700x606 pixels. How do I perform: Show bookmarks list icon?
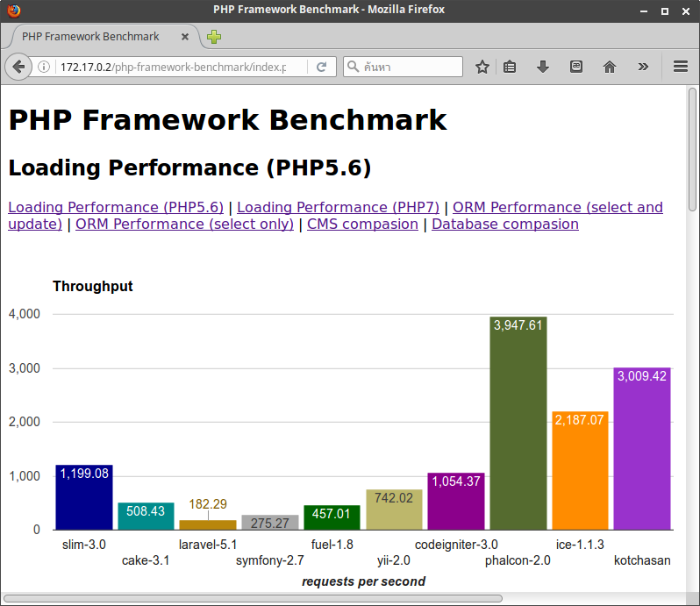click(510, 67)
